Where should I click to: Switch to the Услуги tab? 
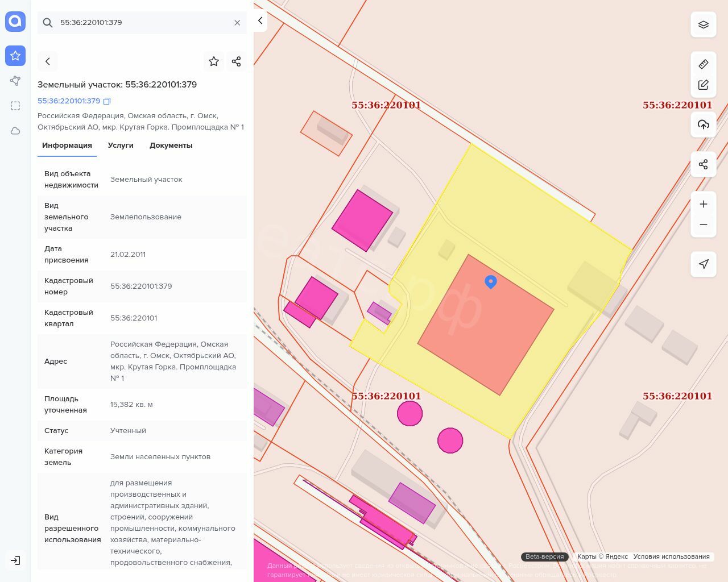[x=121, y=145]
